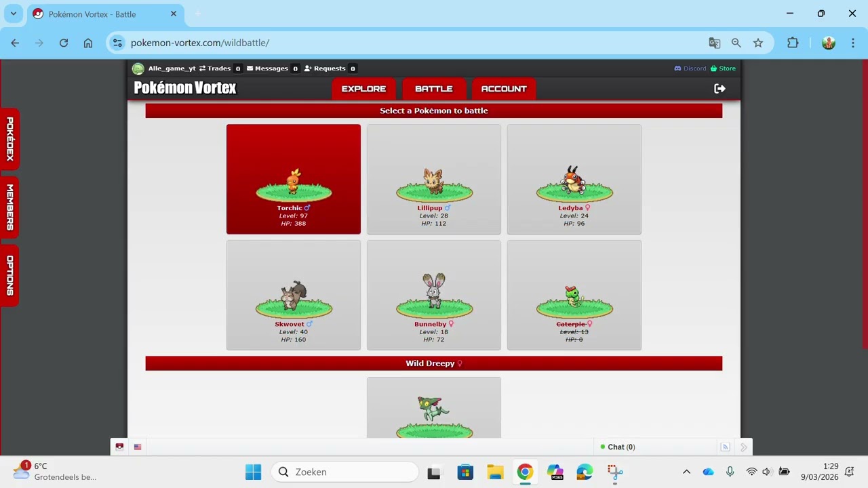This screenshot has height=488, width=868.
Task: Open the extensions puzzle icon
Action: (x=793, y=43)
